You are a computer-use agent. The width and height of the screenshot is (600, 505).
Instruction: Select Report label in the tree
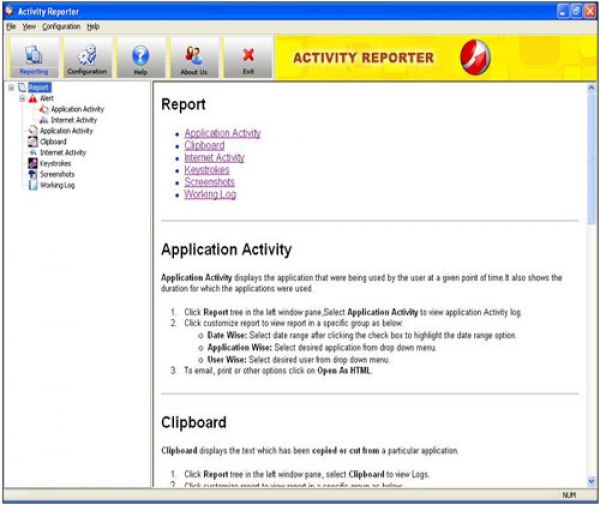tap(39, 88)
